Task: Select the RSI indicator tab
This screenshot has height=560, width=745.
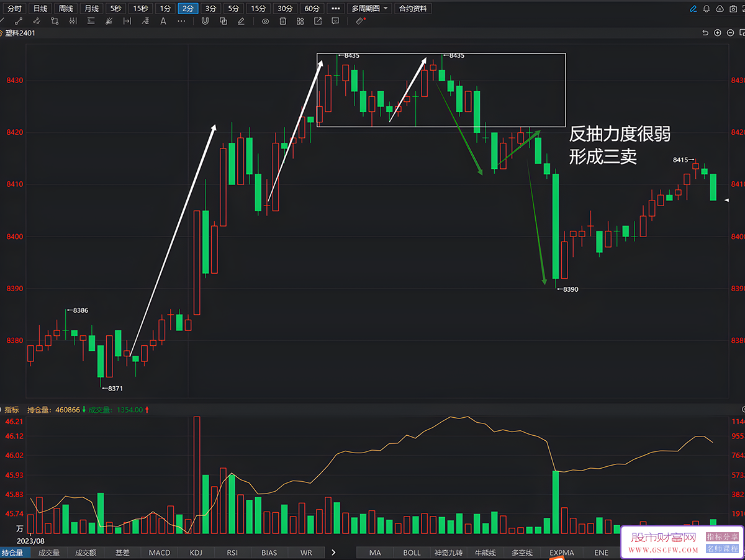Action: pos(232,553)
